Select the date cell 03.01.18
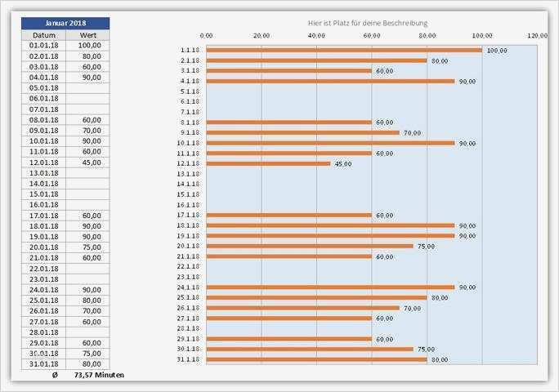The image size is (559, 392). click(x=44, y=67)
